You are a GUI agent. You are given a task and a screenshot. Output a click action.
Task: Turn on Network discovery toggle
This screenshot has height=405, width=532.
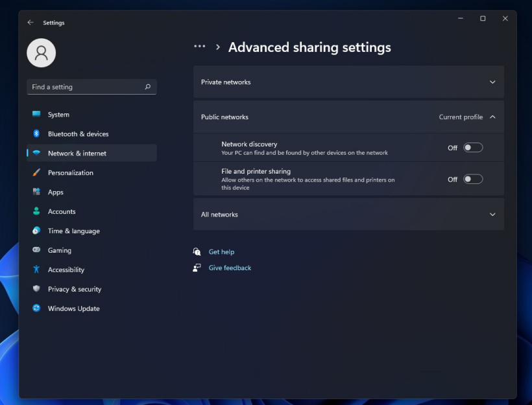pos(473,148)
